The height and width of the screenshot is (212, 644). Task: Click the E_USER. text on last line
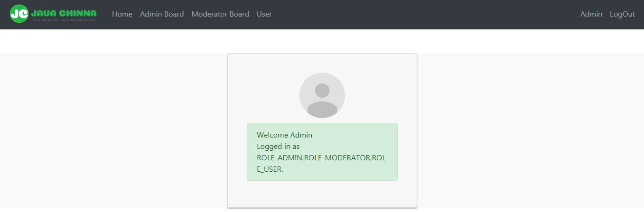(x=270, y=169)
